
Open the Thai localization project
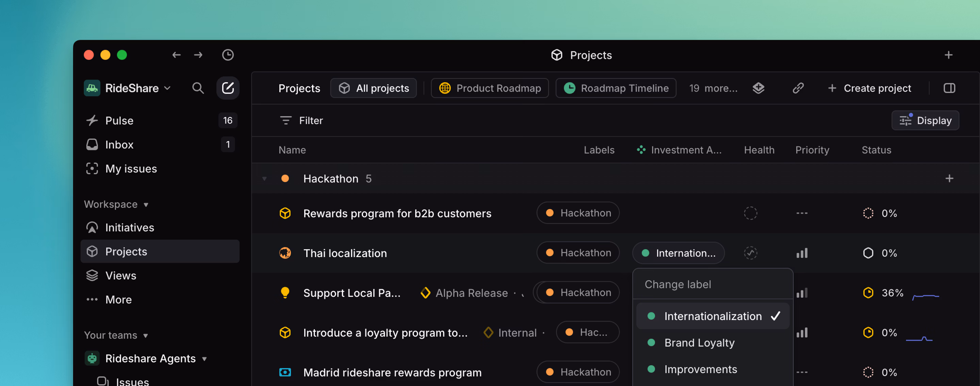click(345, 253)
